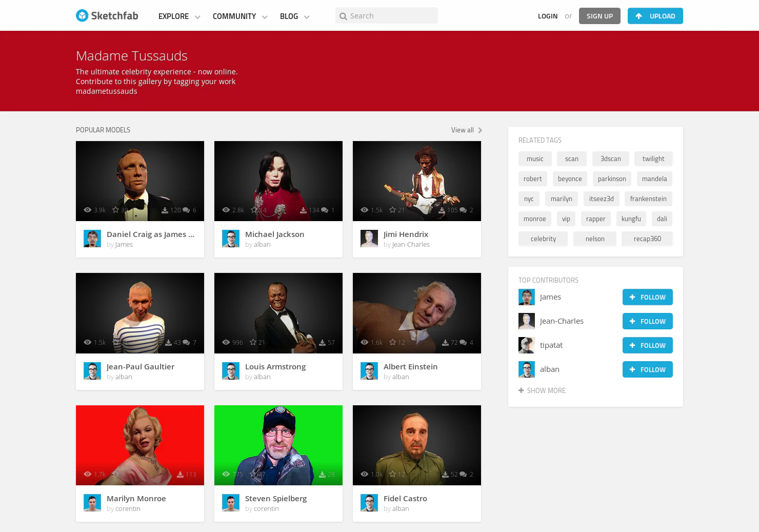Click the comments icon on Fidel Castro

pos(463,474)
